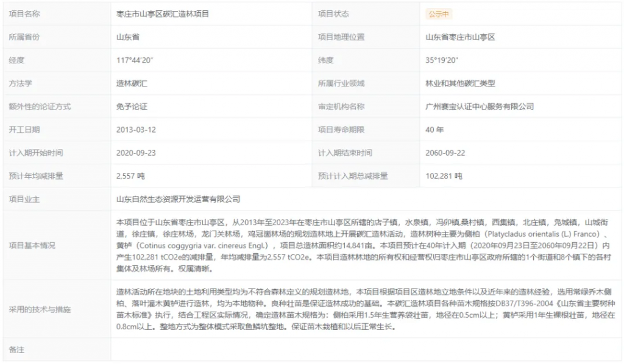Click the 公示中 project status badge
The image size is (624, 364).
(x=439, y=14)
